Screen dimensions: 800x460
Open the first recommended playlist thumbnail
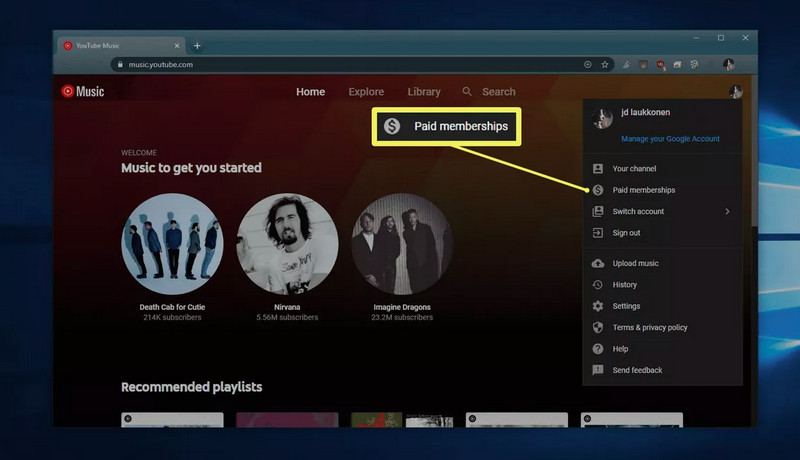172,420
